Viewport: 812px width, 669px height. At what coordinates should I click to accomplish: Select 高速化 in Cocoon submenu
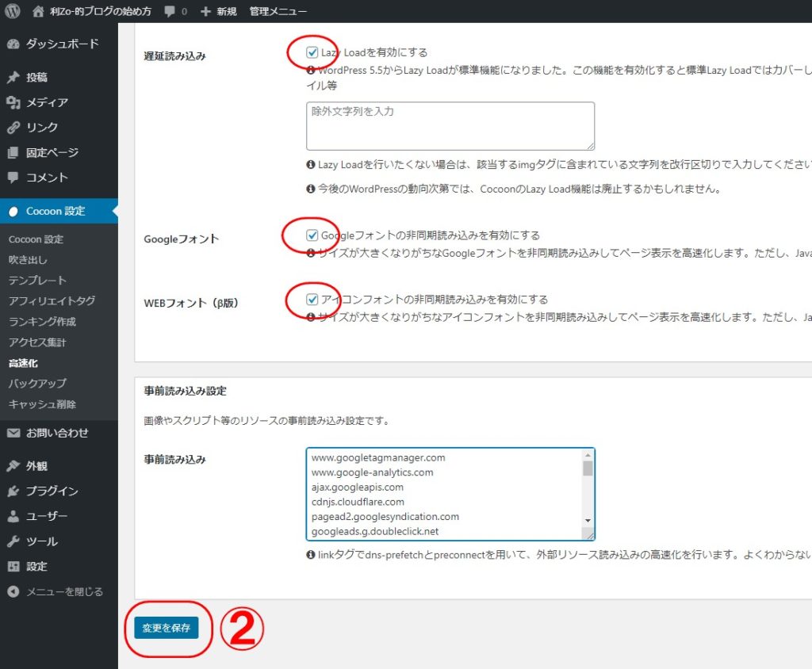[x=23, y=363]
